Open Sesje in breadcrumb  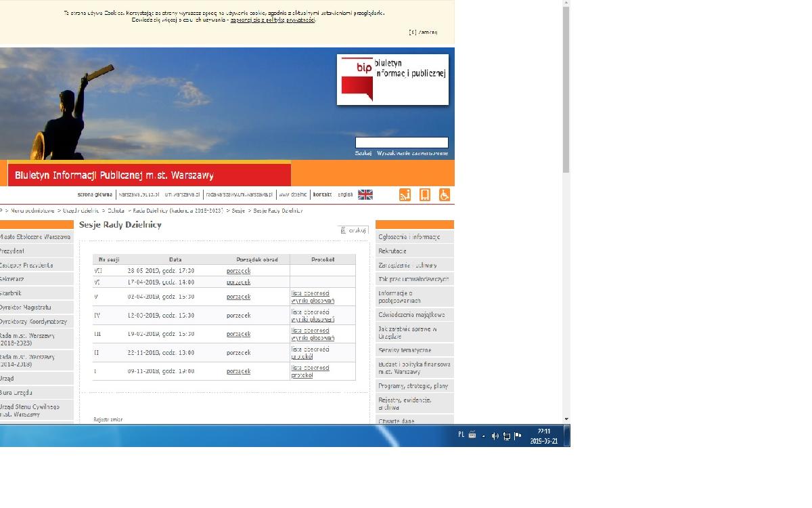click(x=238, y=211)
